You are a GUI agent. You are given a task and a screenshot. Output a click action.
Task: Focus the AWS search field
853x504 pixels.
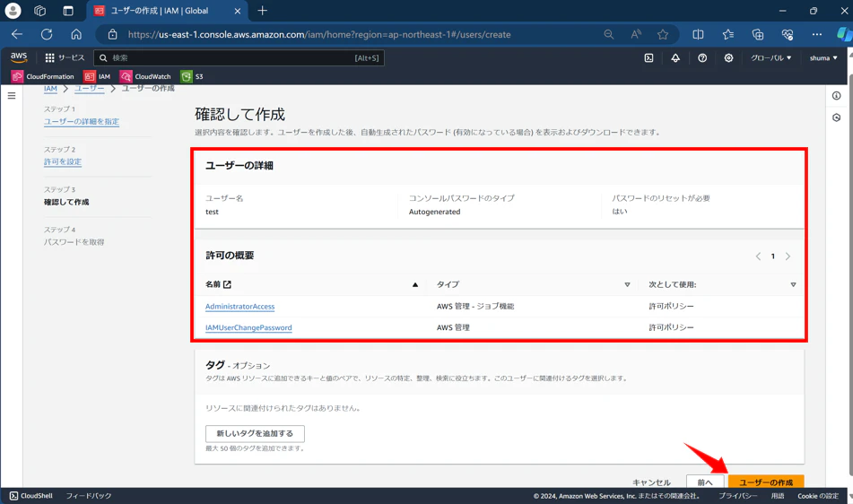click(x=239, y=57)
